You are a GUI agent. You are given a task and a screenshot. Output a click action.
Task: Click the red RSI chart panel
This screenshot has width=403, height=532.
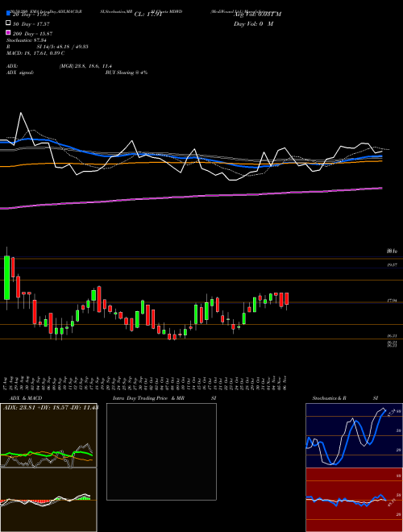(354, 500)
